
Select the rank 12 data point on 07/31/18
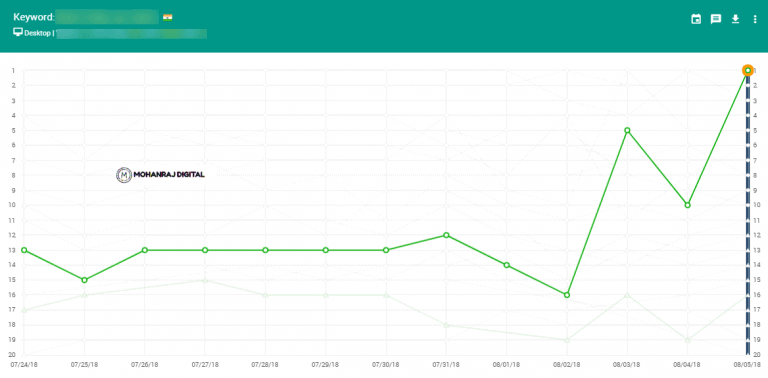click(x=446, y=235)
